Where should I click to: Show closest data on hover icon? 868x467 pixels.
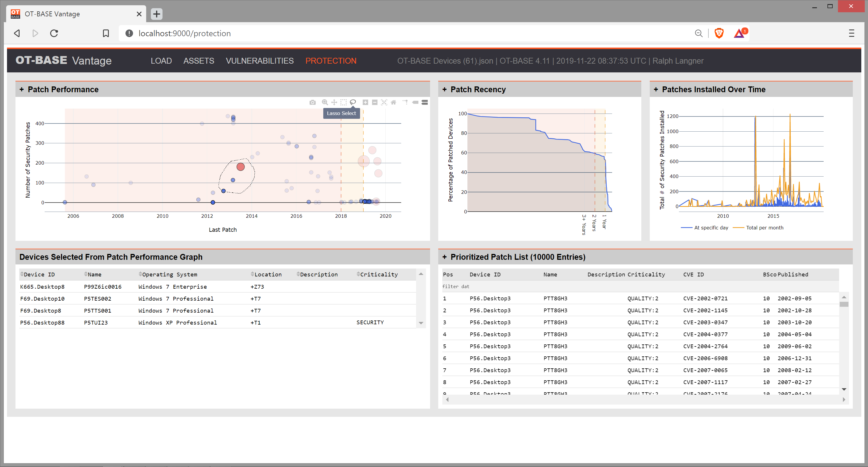tap(415, 102)
